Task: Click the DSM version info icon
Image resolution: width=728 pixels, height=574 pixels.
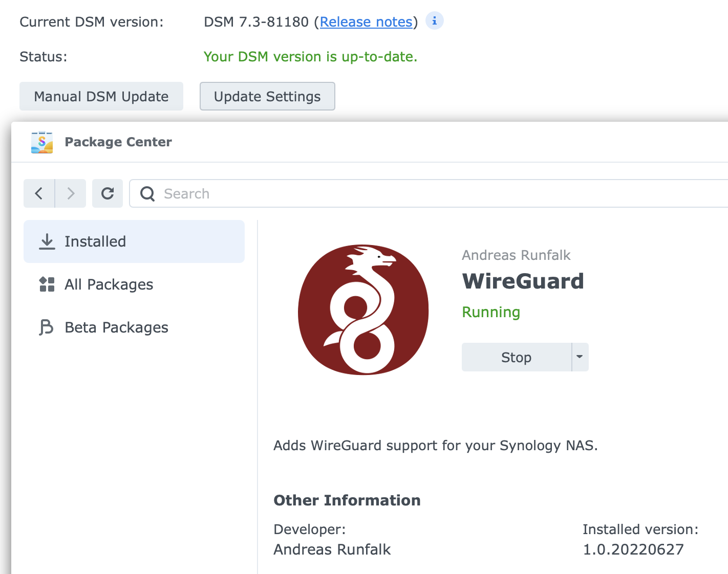Action: 435,21
